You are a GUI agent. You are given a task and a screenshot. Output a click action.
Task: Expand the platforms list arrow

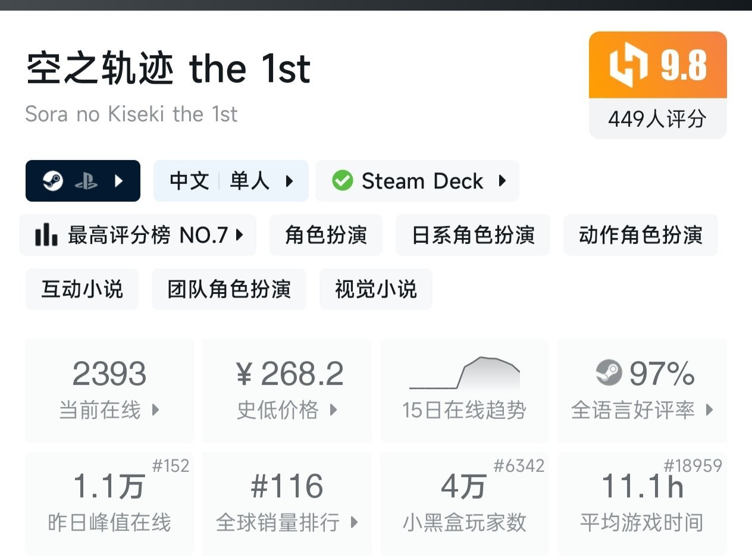118,181
